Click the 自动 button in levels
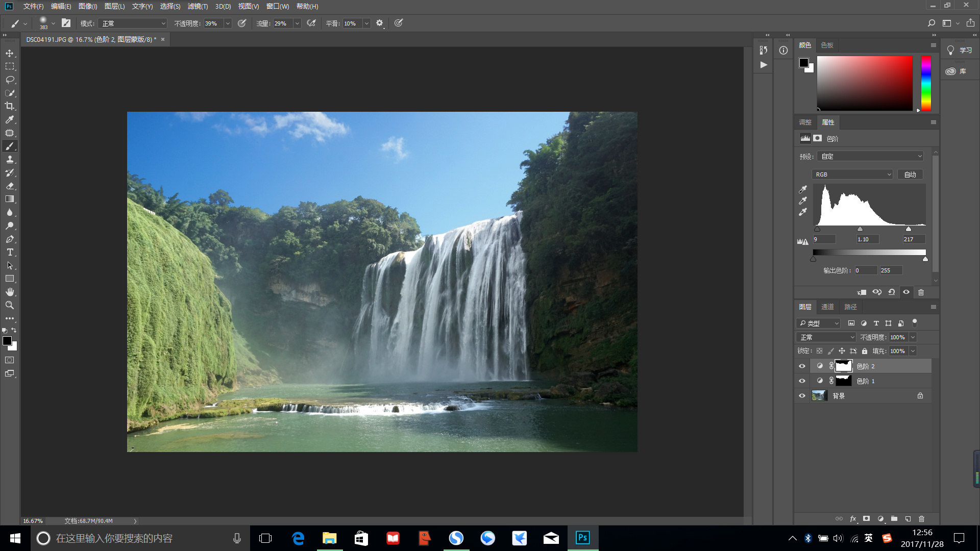The width and height of the screenshot is (980, 551). click(910, 174)
